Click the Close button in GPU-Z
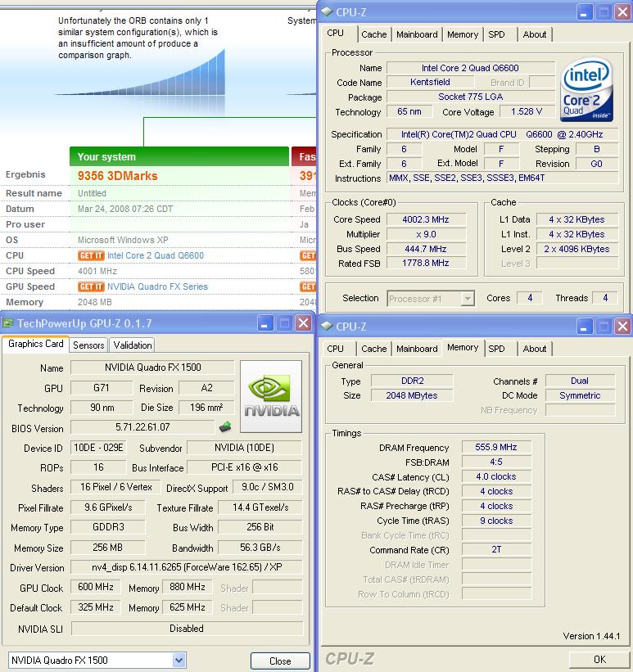633x672 pixels. [280, 661]
